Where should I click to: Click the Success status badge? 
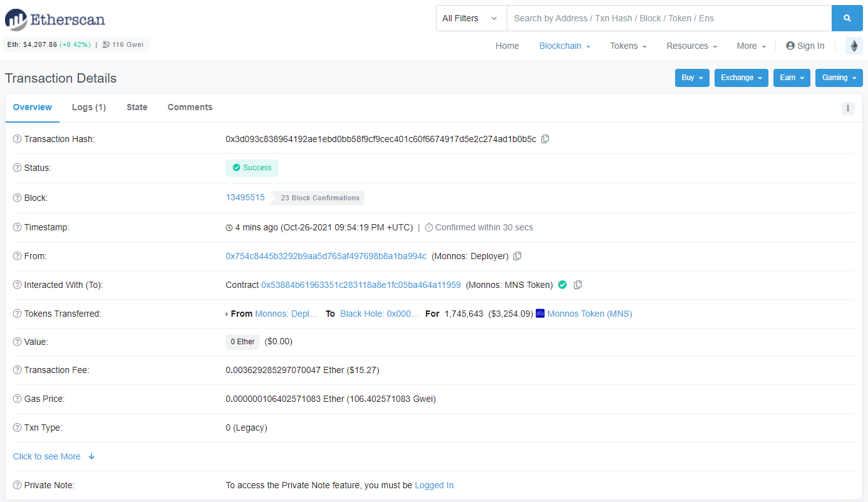[252, 168]
